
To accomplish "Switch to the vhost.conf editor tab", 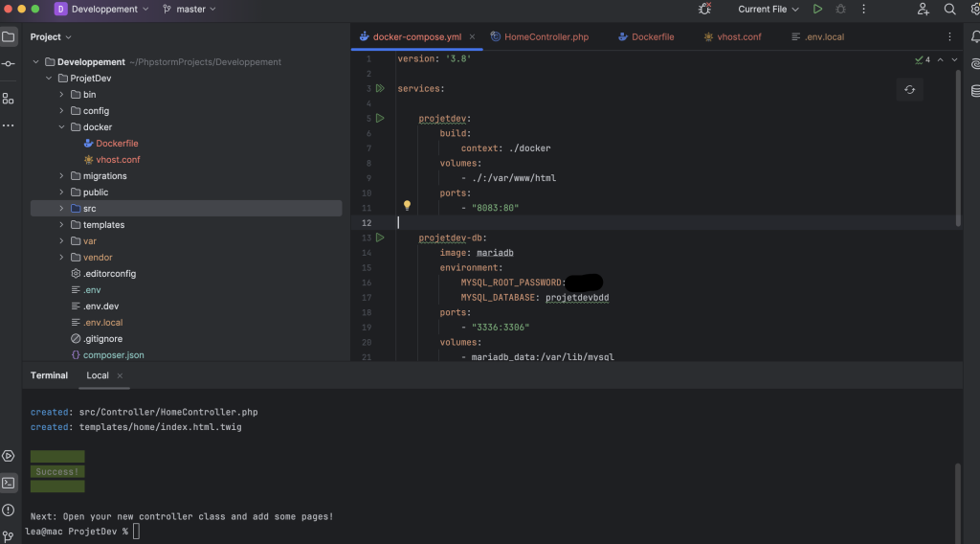I will coord(732,37).
